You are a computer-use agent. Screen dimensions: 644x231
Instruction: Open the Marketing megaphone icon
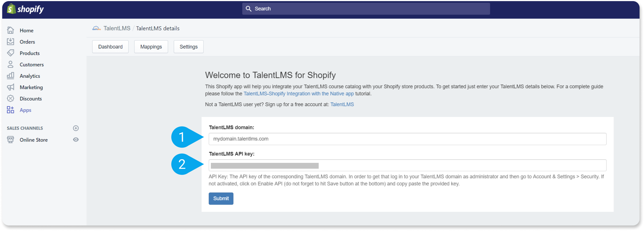click(11, 87)
